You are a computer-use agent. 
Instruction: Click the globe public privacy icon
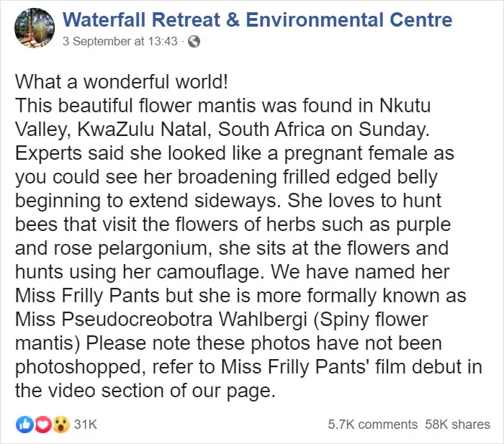pos(194,42)
